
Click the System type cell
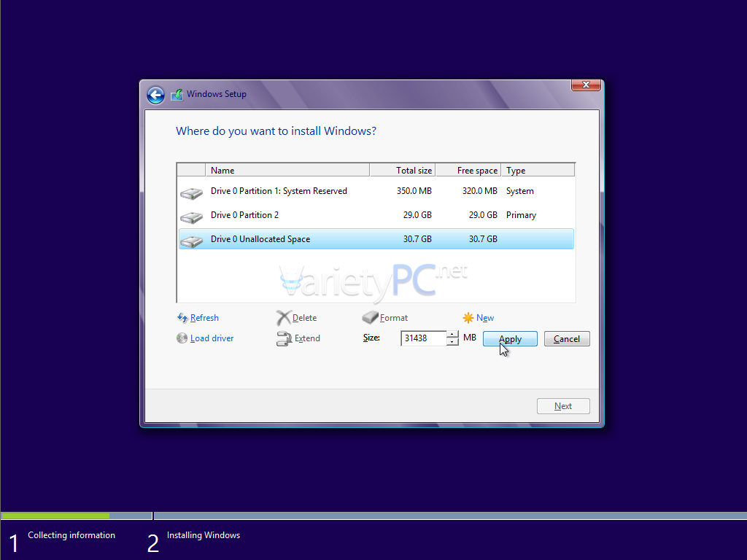pos(519,191)
